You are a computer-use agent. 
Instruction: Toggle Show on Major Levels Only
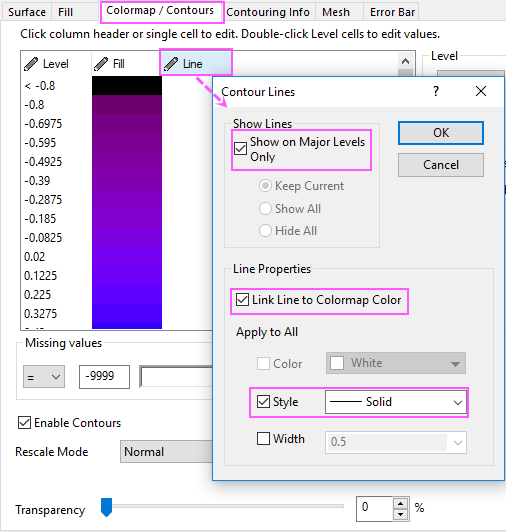[x=240, y=149]
